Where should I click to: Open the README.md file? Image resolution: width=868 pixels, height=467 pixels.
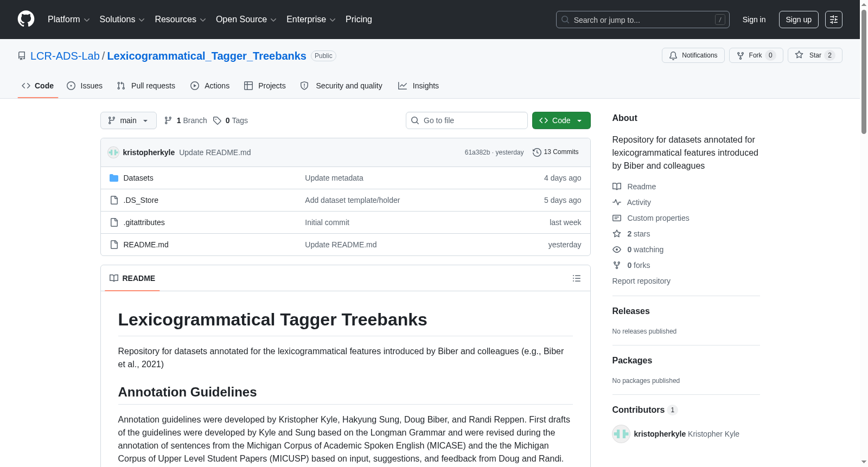(x=146, y=245)
